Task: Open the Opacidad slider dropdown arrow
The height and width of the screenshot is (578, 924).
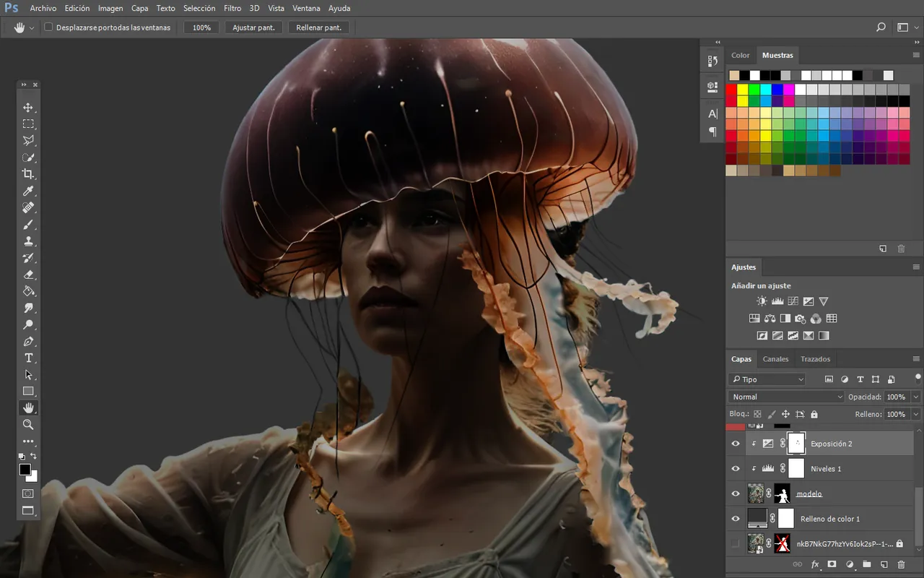Action: [x=916, y=397]
